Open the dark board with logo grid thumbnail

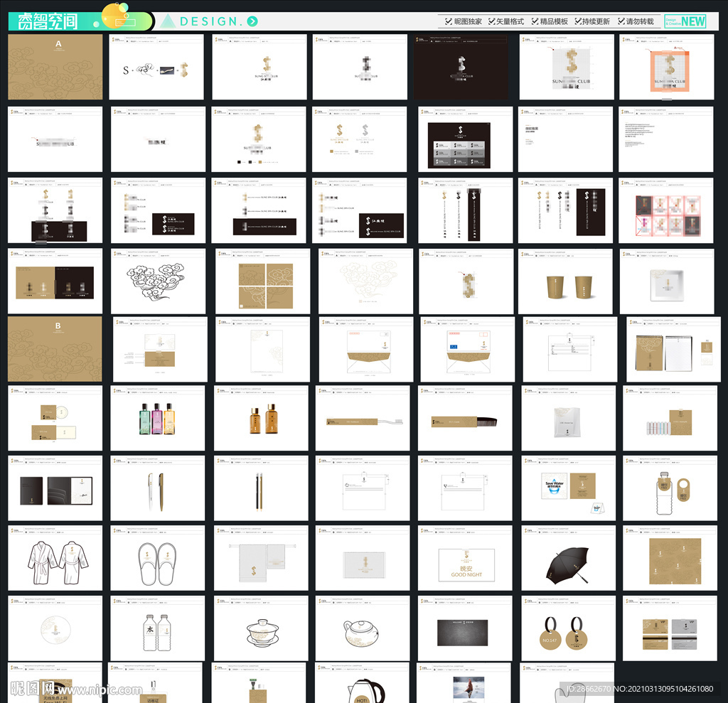(465, 139)
